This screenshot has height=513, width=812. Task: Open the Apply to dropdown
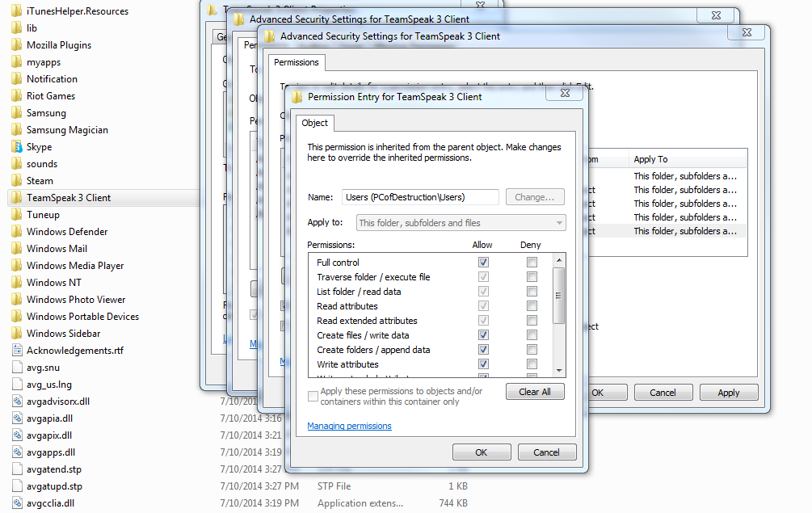click(x=461, y=223)
